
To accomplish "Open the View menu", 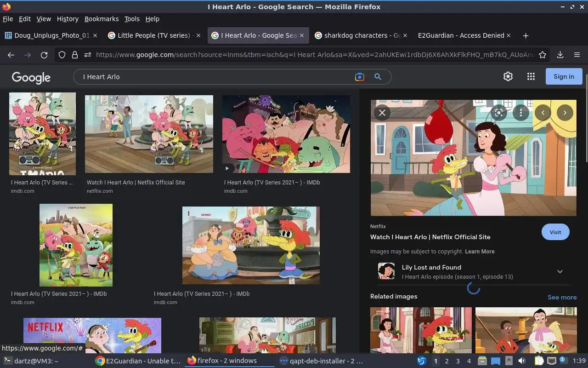I will tap(44, 19).
